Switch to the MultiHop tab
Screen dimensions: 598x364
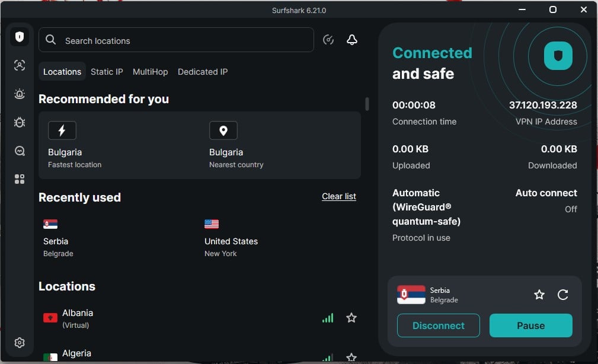[x=151, y=72]
